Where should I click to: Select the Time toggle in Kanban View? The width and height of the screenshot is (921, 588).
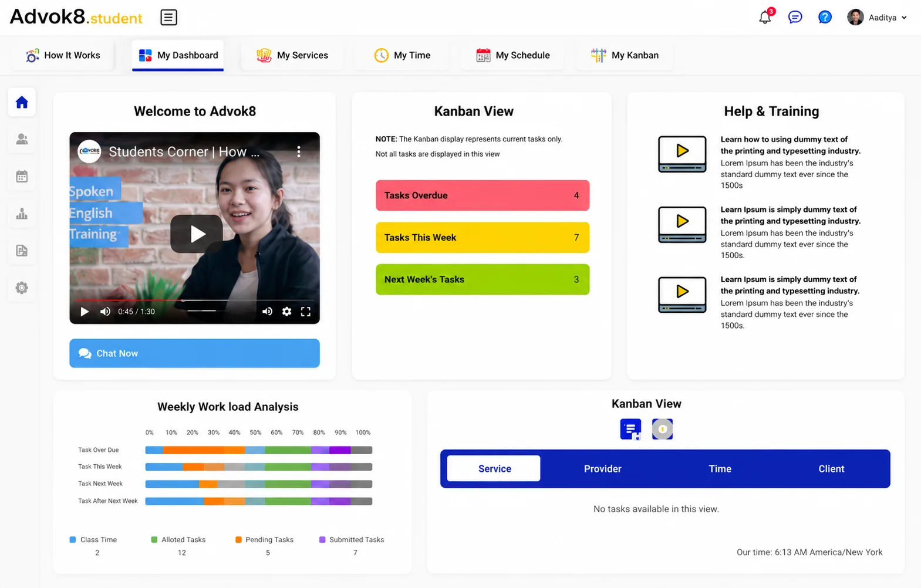pos(720,468)
